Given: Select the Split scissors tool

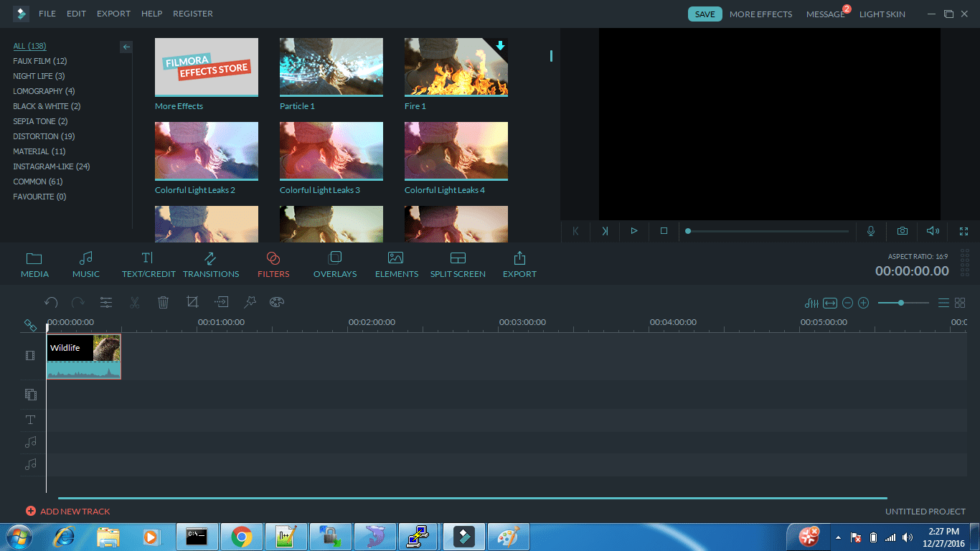Looking at the screenshot, I should (x=135, y=302).
